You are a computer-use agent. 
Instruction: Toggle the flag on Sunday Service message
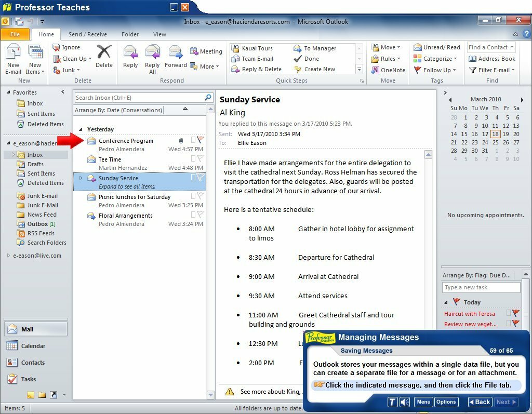pyautogui.click(x=201, y=177)
